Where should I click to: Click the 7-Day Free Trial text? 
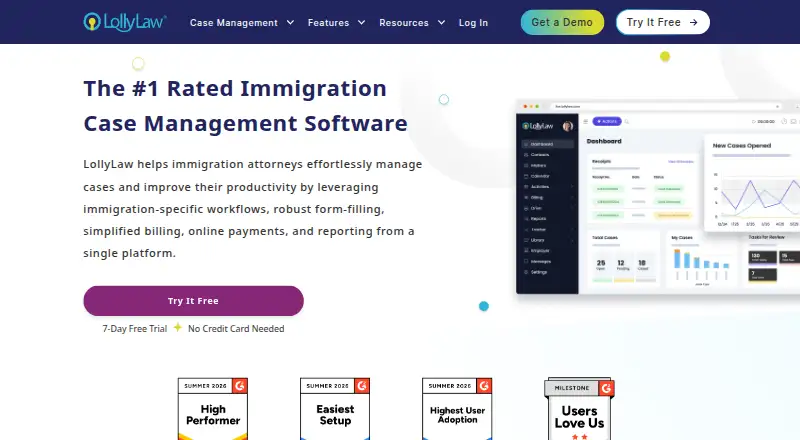point(135,329)
